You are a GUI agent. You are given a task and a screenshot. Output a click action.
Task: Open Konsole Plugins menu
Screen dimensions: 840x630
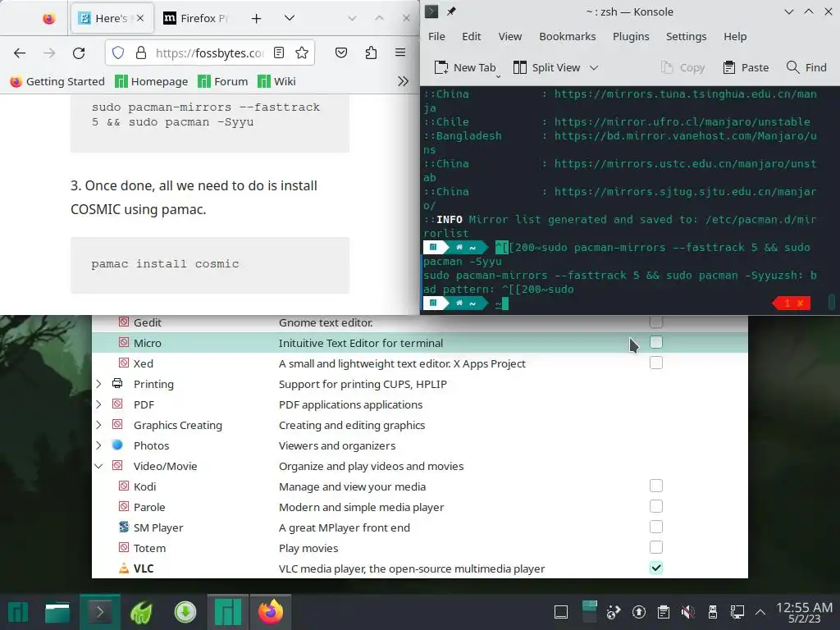631,36
